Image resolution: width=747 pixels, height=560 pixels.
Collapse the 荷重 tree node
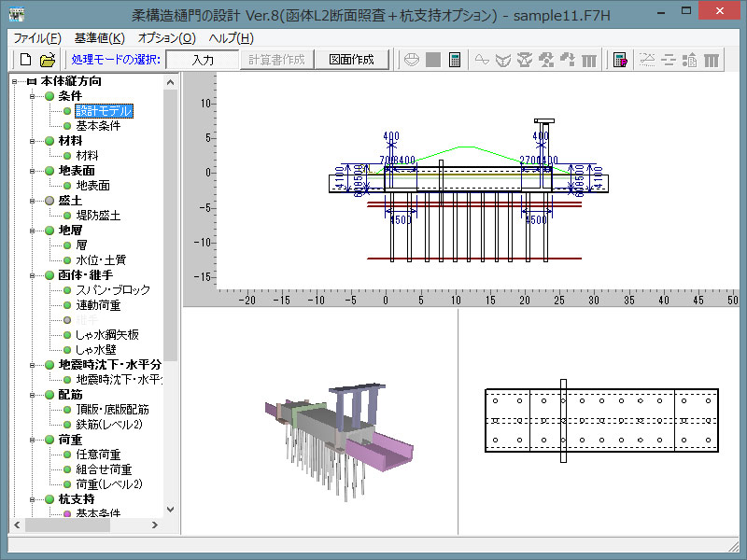[x=32, y=440]
